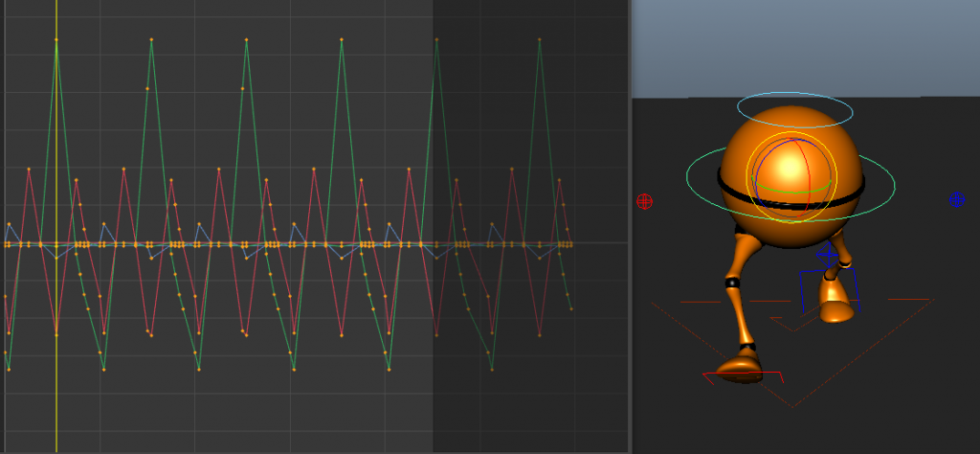Select the last green peak keyframe in dimmed range
The width and height of the screenshot is (980, 454).
pyautogui.click(x=540, y=40)
